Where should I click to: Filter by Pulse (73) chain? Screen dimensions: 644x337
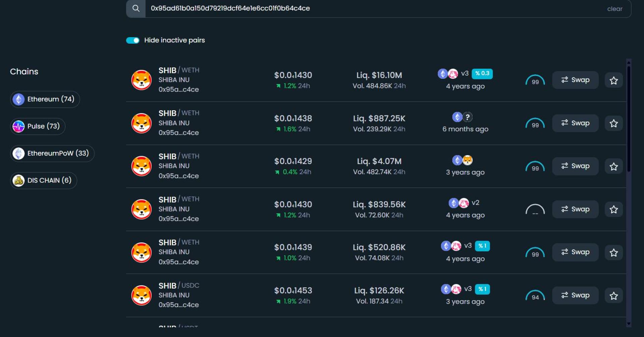click(38, 126)
